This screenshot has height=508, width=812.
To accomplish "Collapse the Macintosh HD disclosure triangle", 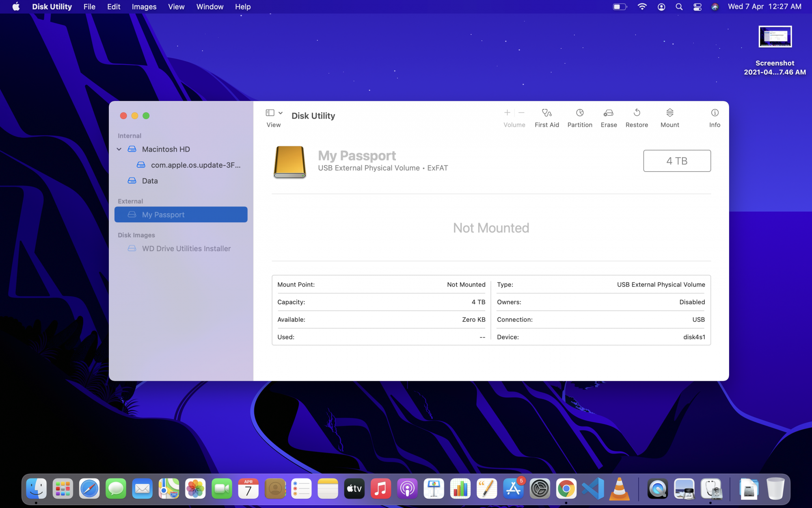I will click(x=119, y=149).
